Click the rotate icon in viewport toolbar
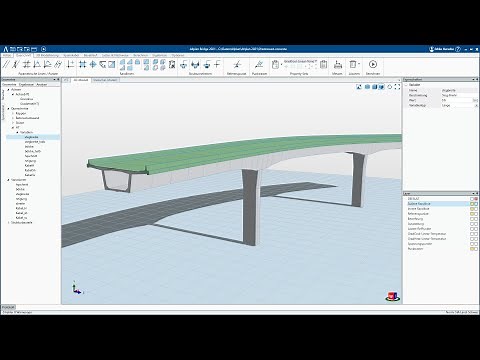The height and width of the screenshot is (360, 480). pyautogui.click(x=389, y=87)
